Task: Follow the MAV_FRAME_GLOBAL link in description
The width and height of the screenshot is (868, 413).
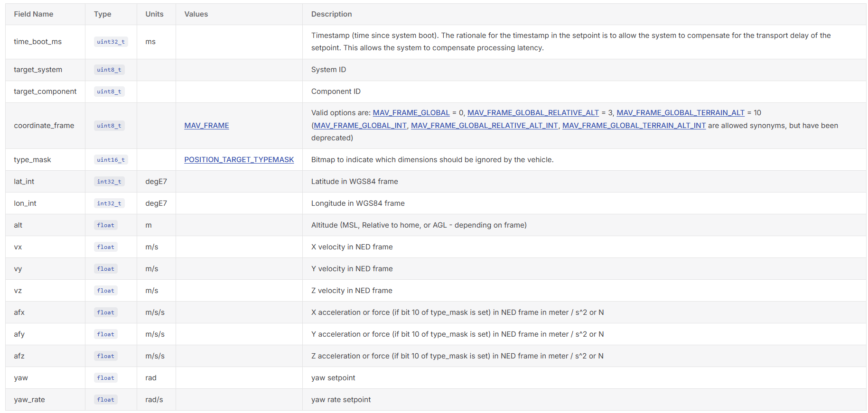Action: pos(411,113)
